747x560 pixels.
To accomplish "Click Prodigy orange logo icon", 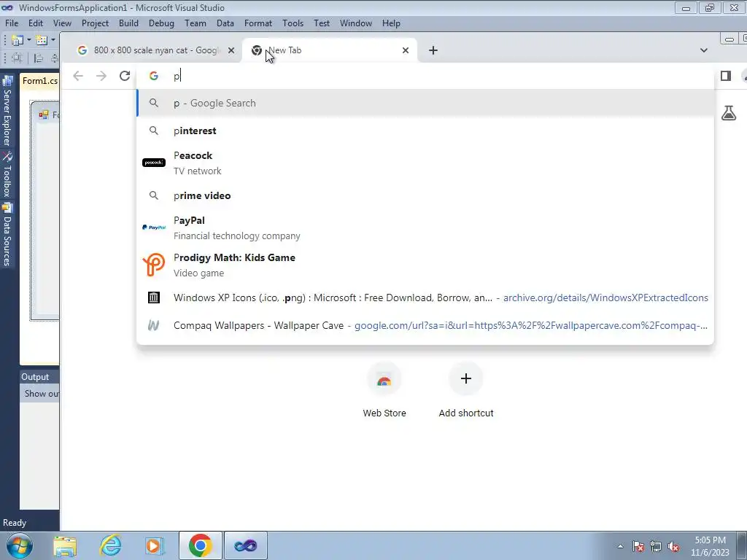I will [154, 264].
